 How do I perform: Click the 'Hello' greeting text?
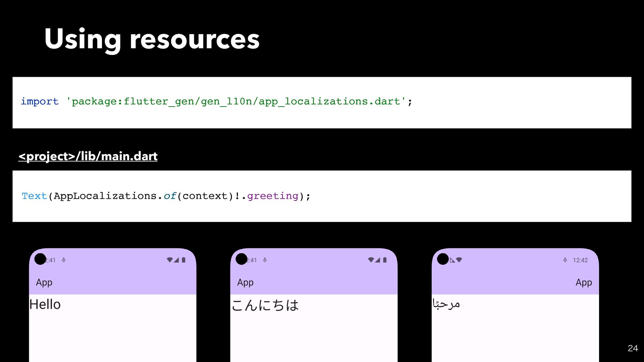tap(45, 304)
